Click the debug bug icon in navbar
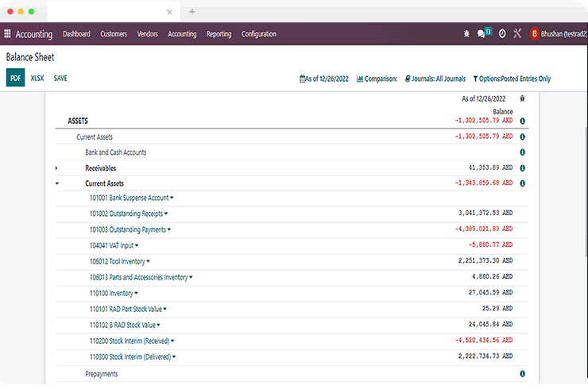Viewport: 588px width, 389px height. (466, 33)
